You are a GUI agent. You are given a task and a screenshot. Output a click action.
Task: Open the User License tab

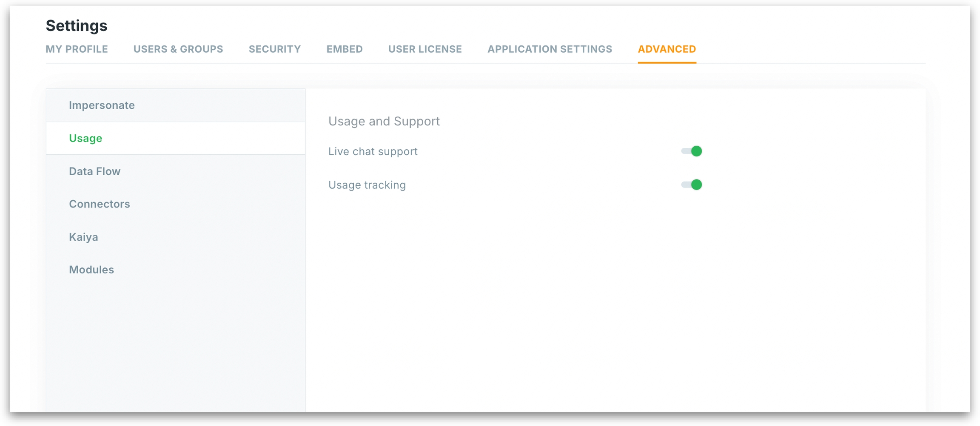click(x=424, y=49)
